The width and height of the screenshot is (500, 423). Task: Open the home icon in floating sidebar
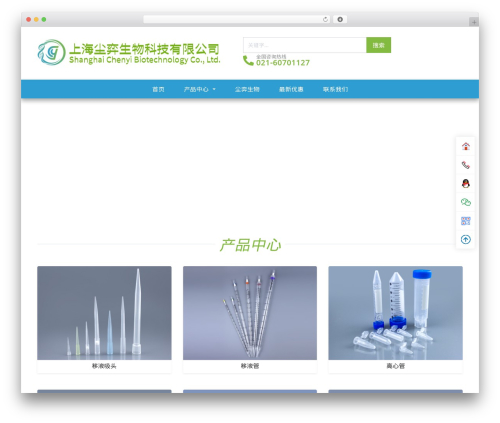[x=466, y=146]
